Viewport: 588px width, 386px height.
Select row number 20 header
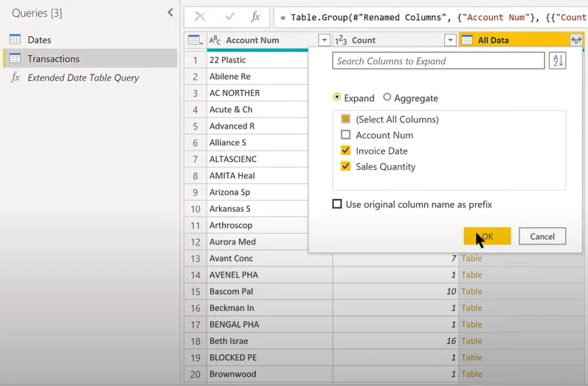tap(196, 374)
